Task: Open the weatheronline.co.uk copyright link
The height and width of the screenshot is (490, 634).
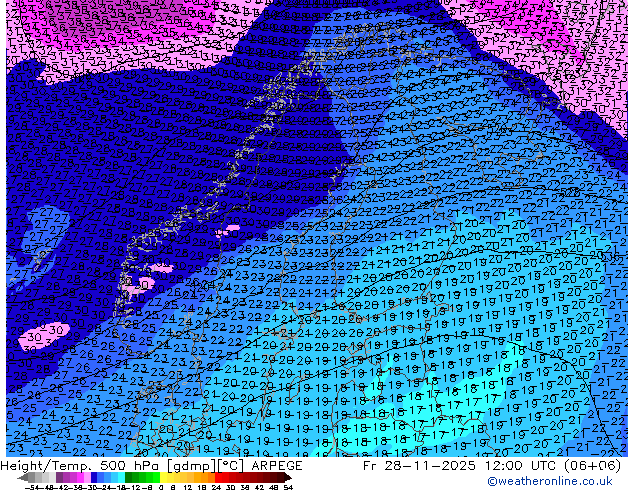Action: [550, 481]
